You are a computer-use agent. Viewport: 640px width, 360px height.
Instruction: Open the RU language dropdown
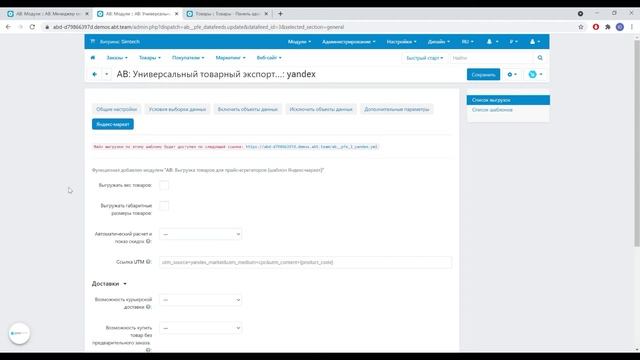(x=468, y=42)
